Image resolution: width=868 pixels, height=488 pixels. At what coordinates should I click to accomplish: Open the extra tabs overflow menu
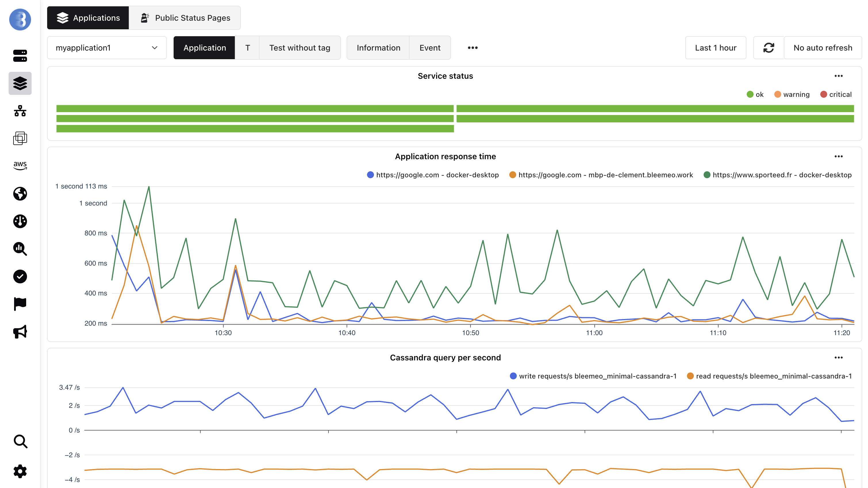point(473,47)
